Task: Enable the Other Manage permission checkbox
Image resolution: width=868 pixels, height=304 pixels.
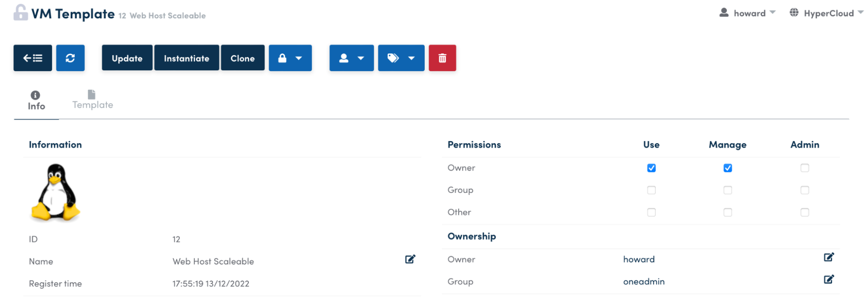Action: point(727,212)
